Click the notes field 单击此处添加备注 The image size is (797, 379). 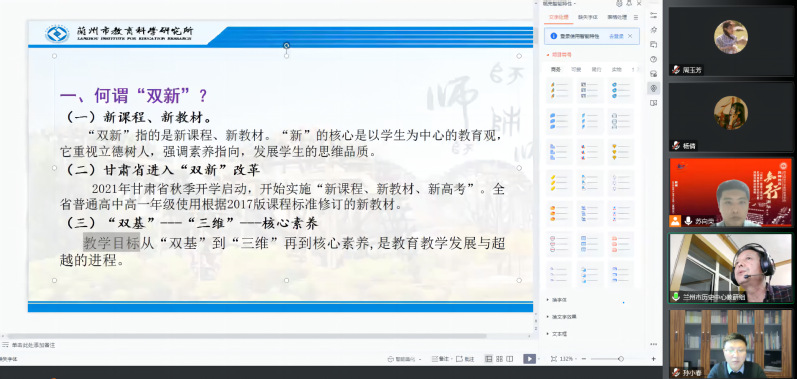coord(34,345)
